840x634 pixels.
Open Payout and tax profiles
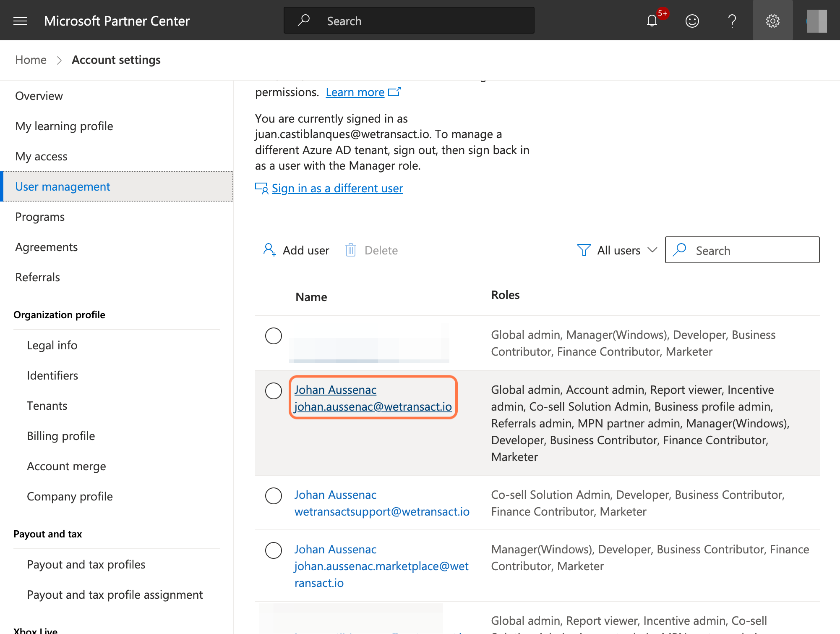86,564
